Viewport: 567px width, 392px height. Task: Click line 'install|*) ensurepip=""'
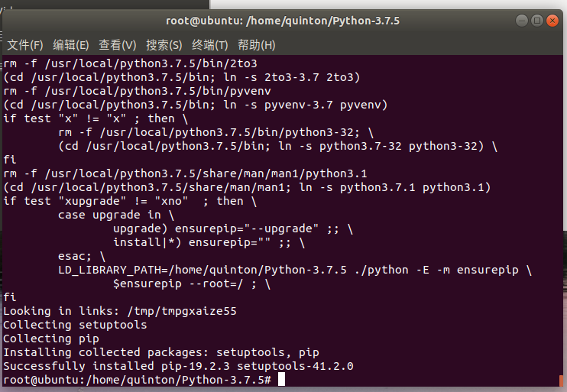(209, 242)
